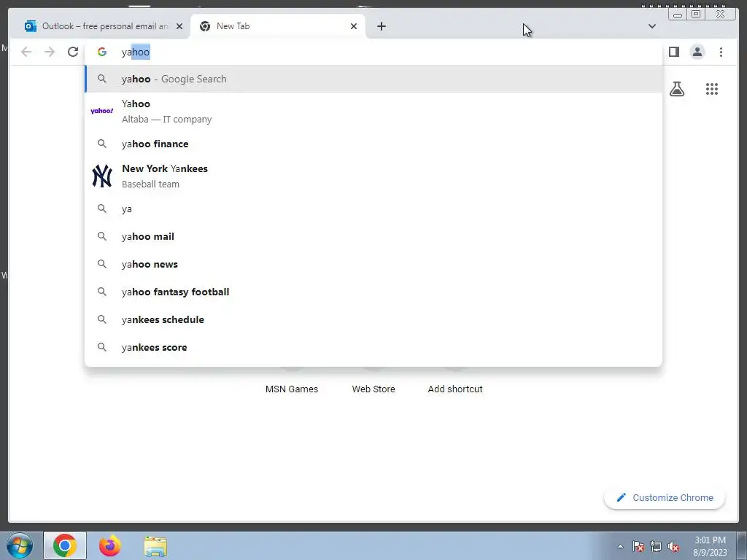The image size is (747, 560).
Task: Go back to the previous page
Action: (x=26, y=52)
